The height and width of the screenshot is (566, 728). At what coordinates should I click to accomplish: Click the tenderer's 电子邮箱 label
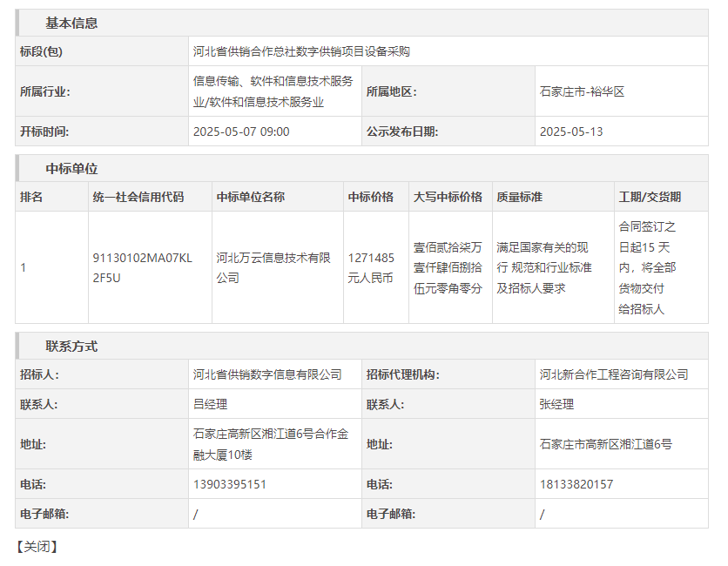pyautogui.click(x=44, y=514)
